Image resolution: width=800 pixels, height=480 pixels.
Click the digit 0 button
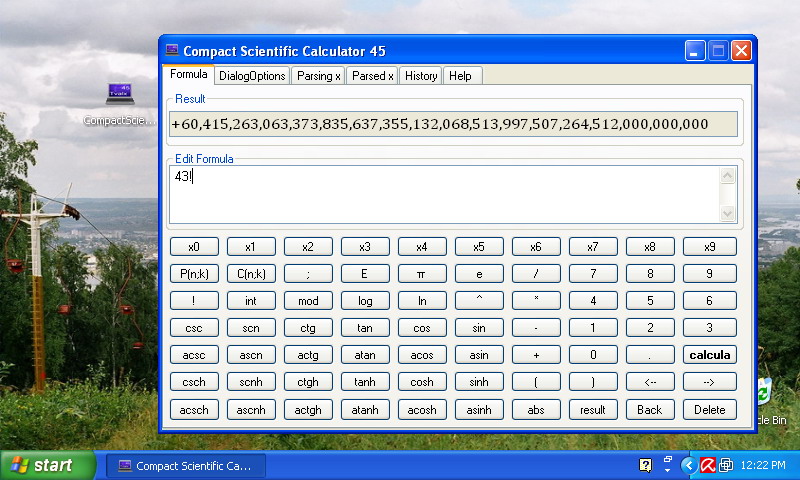click(593, 355)
